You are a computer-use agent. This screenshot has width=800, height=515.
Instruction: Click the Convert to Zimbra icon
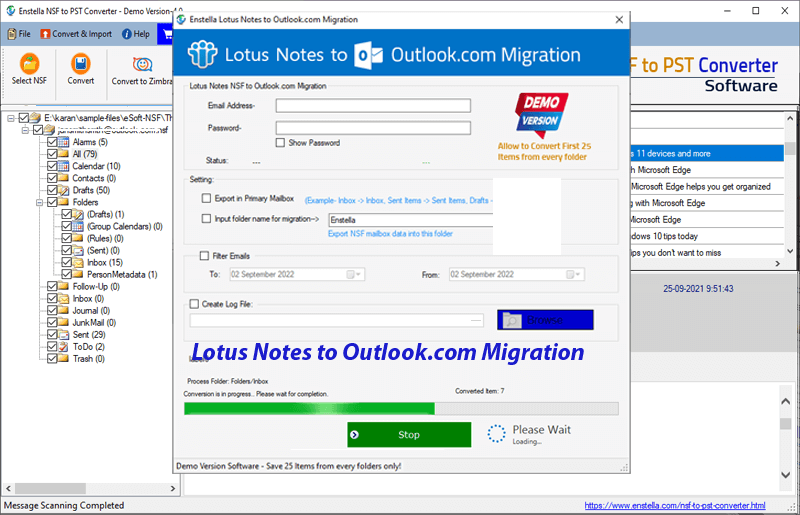click(142, 64)
